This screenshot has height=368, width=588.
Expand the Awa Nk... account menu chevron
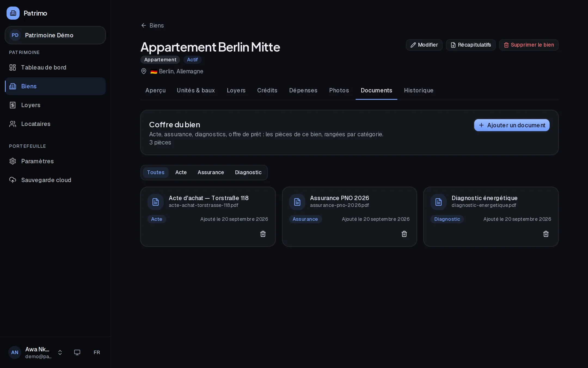click(x=60, y=352)
